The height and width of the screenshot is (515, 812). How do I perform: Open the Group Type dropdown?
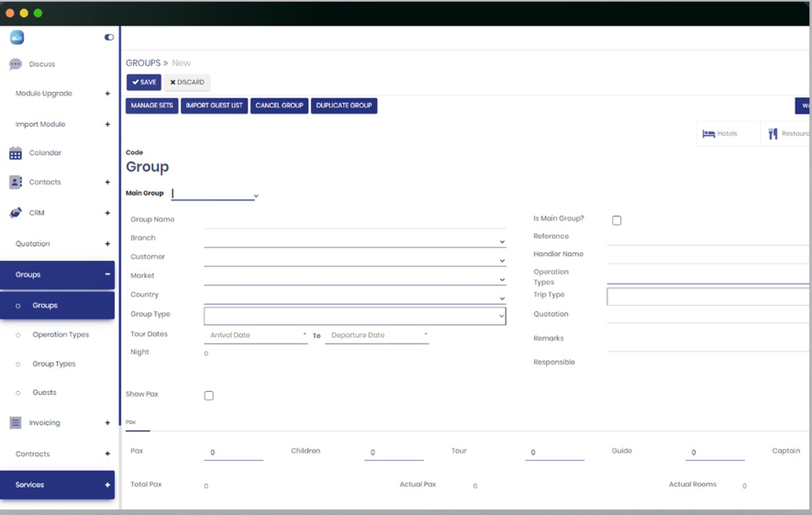[355, 316]
